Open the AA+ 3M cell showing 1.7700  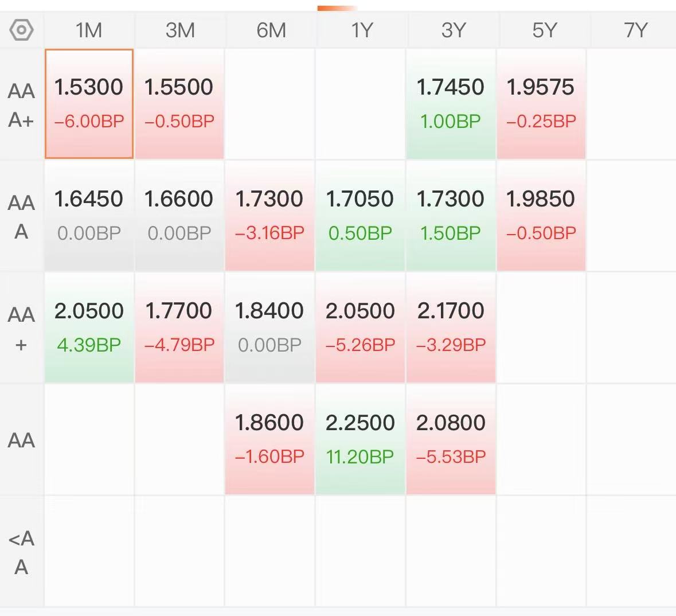click(x=179, y=327)
